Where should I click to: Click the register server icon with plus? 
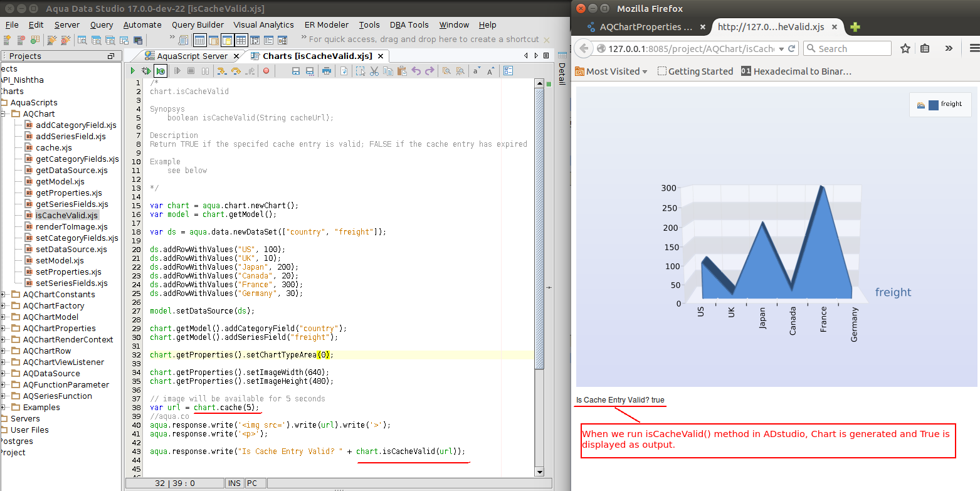(x=7, y=40)
